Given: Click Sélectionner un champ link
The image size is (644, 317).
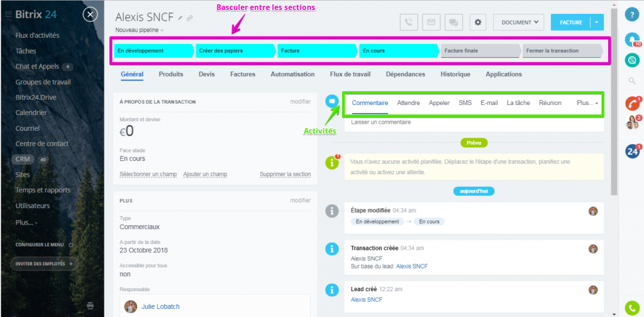Looking at the screenshot, I should pos(148,174).
